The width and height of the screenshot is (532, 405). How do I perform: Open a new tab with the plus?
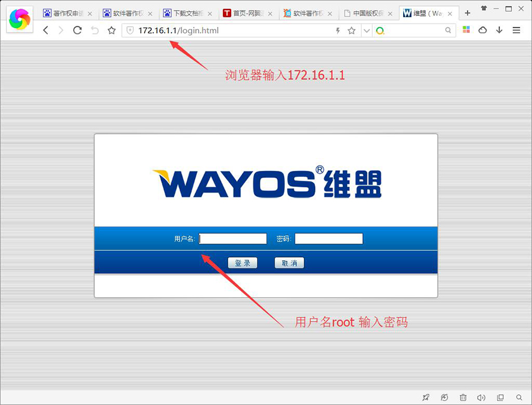point(468,13)
